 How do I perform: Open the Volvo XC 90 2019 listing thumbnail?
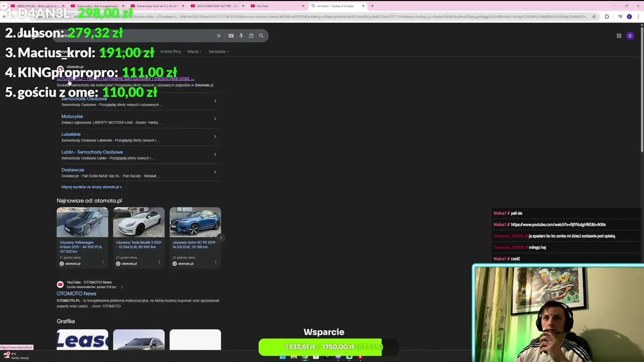click(x=195, y=222)
